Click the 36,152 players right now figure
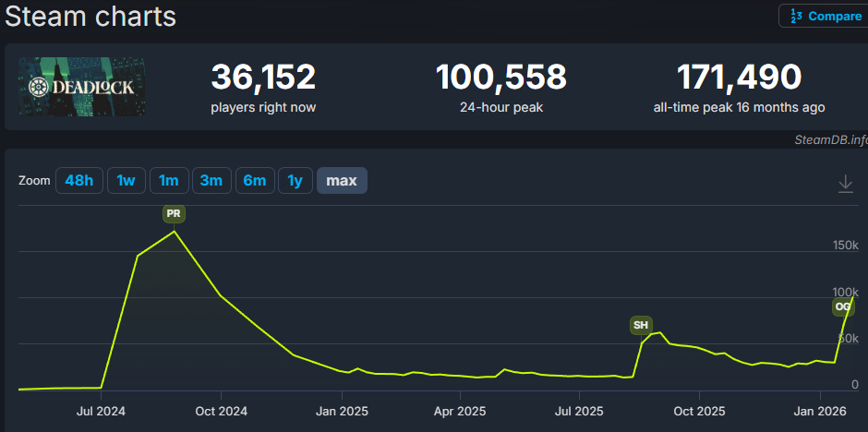Image resolution: width=868 pixels, height=432 pixels. pos(263,78)
